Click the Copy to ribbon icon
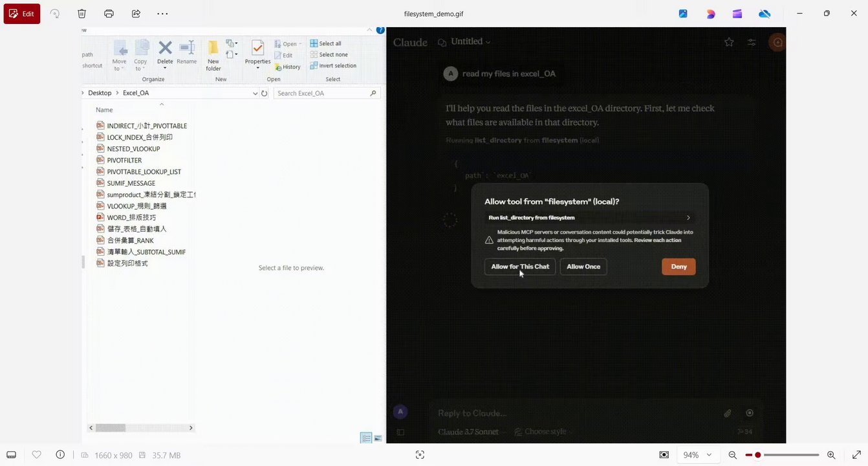The height and width of the screenshot is (466, 868). [140, 56]
